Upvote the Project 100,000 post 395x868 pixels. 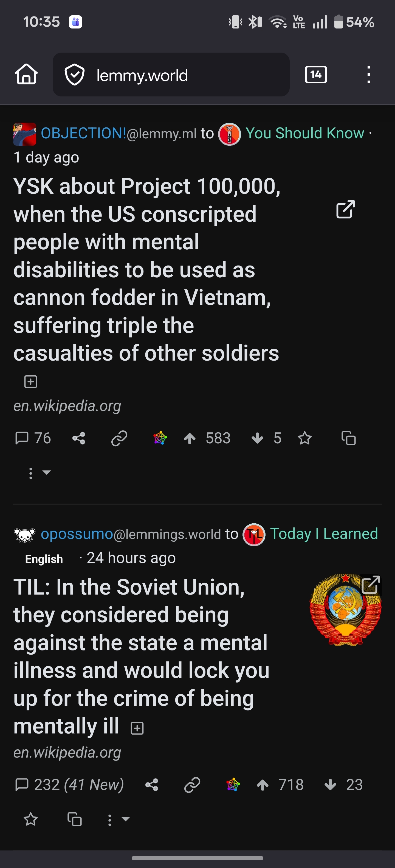pos(190,438)
